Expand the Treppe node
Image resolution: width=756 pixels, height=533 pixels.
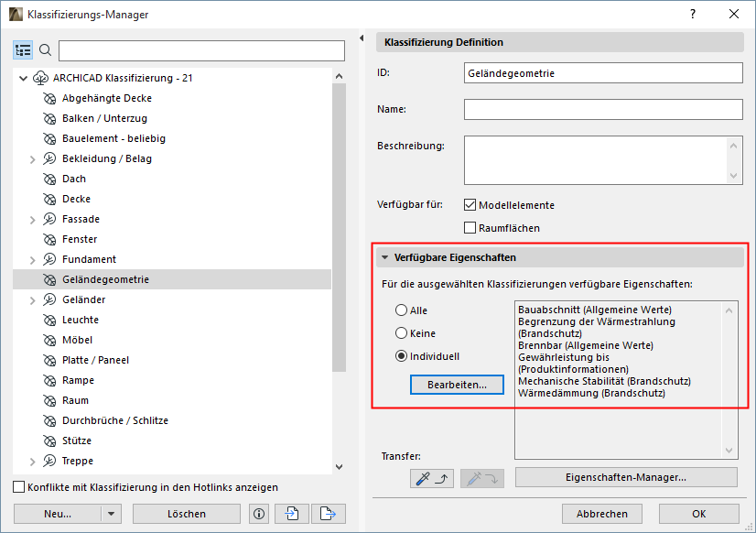pos(32,462)
